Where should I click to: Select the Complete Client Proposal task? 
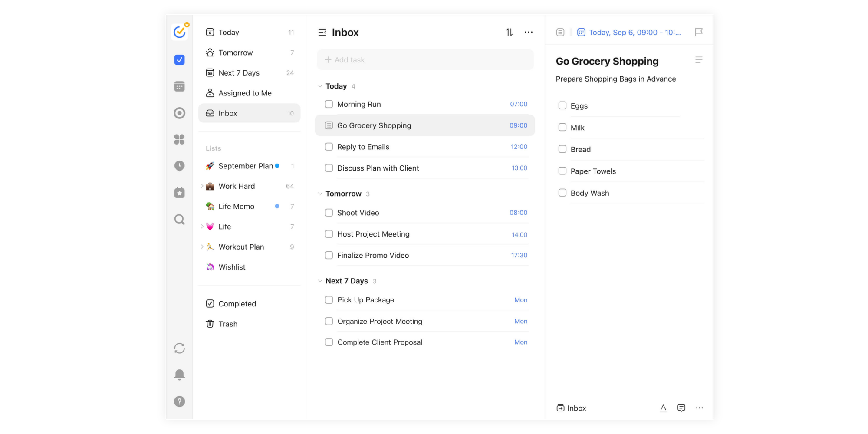[x=425, y=342]
